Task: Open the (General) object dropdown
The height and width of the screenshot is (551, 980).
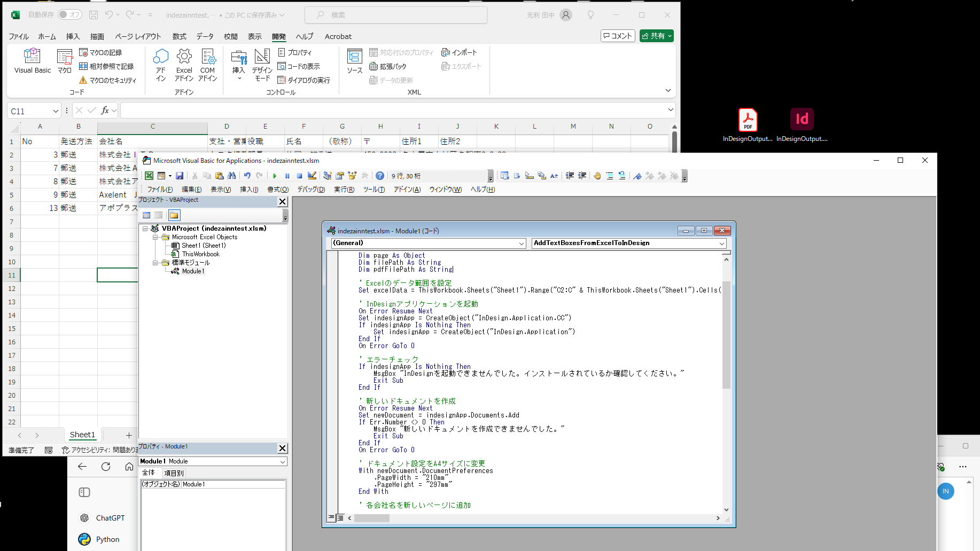Action: click(522, 243)
